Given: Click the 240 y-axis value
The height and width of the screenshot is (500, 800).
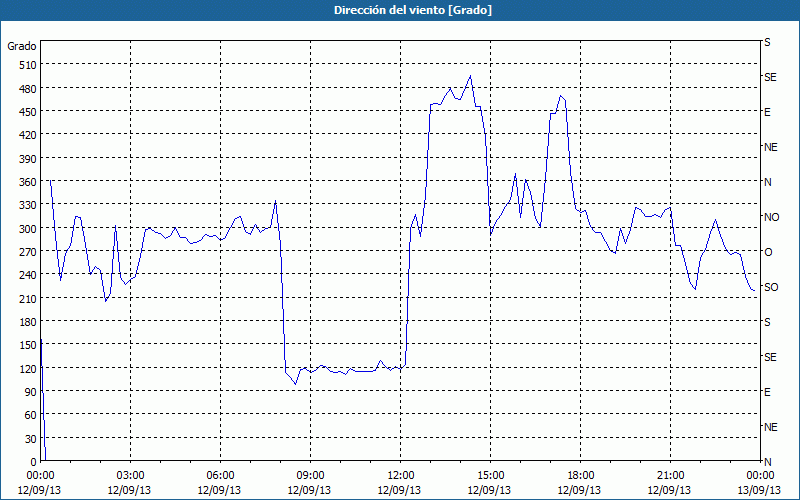Looking at the screenshot, I should [x=28, y=275].
